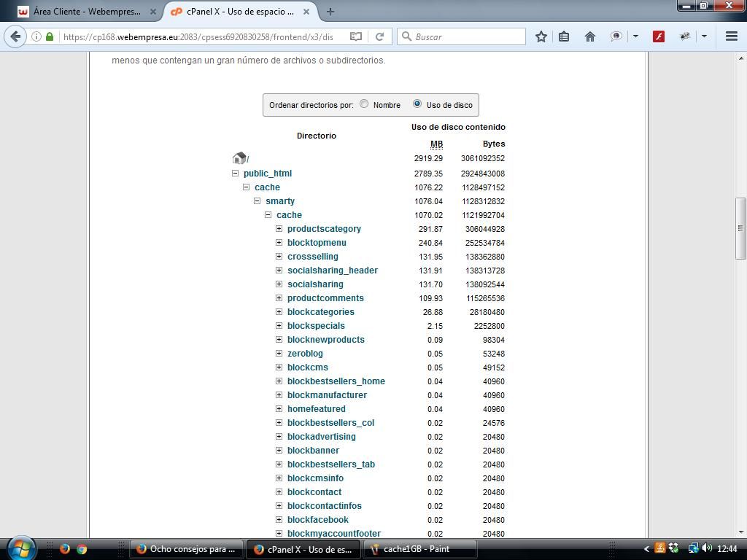Select the cPanel X browser tab
The width and height of the screenshot is (747, 560).
[239, 12]
